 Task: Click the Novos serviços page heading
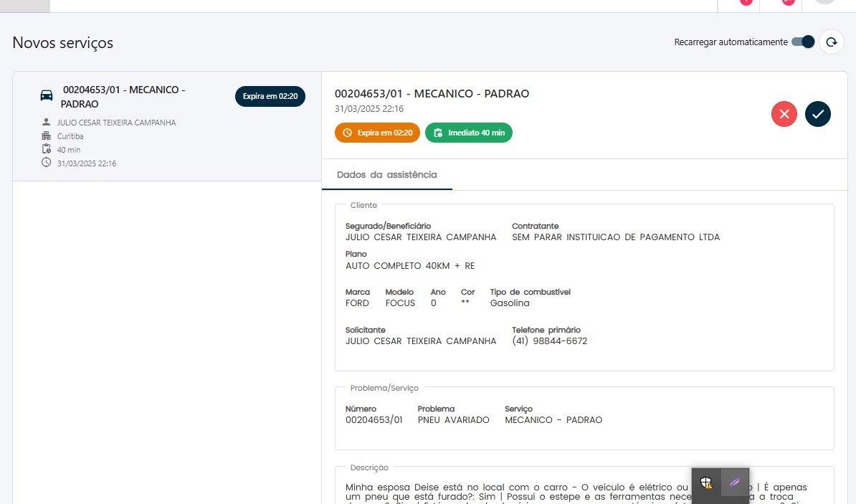point(63,42)
